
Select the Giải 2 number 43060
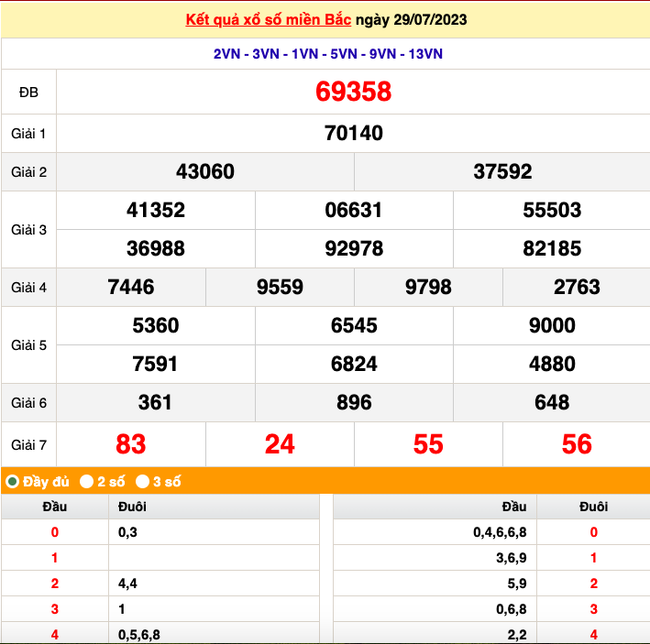coord(205,172)
